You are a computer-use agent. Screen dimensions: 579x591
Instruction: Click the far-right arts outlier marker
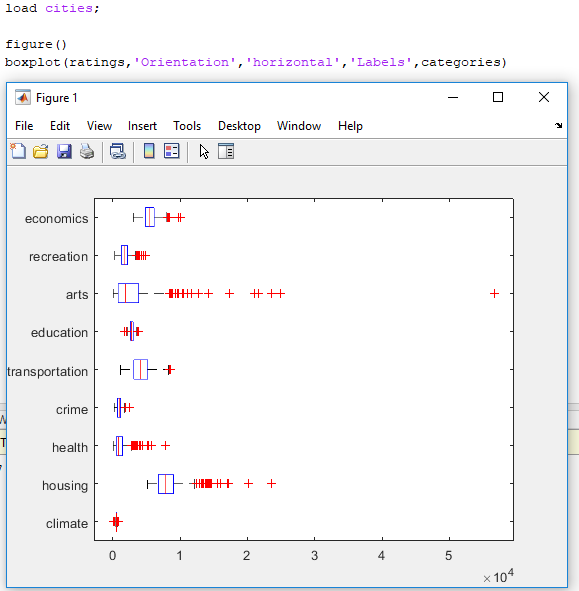tap(494, 293)
